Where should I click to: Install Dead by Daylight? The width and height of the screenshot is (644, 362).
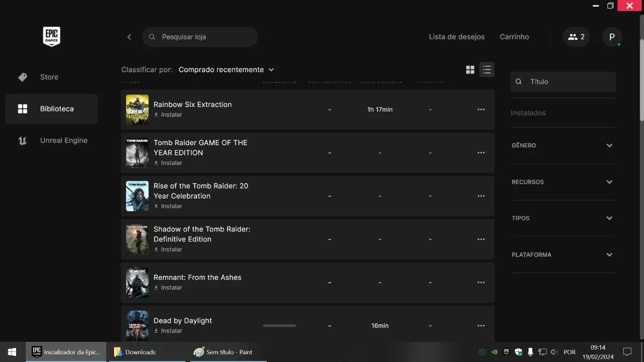pos(168,331)
